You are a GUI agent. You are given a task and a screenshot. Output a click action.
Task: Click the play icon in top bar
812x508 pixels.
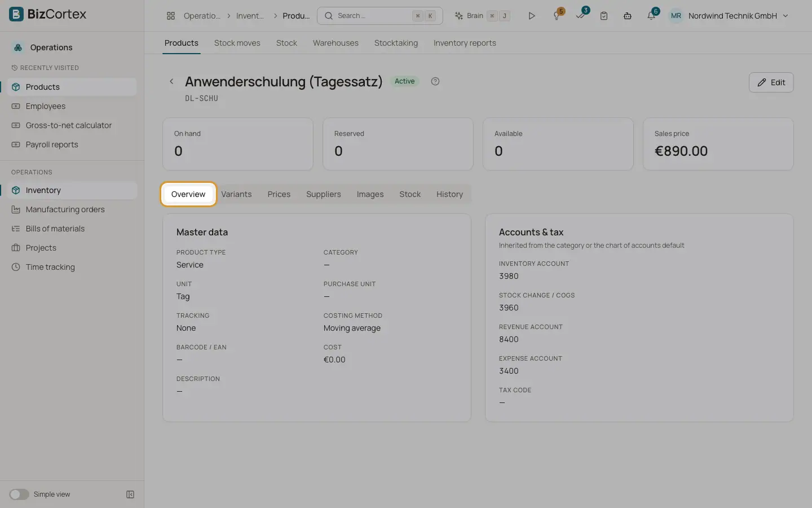tap(531, 16)
